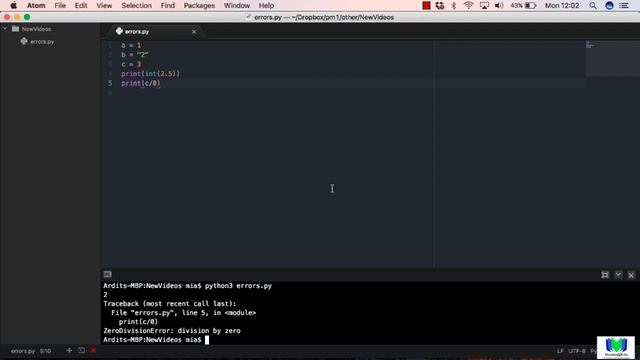Open the View menu
The width and height of the screenshot is (640, 360).
pyautogui.click(x=104, y=5)
